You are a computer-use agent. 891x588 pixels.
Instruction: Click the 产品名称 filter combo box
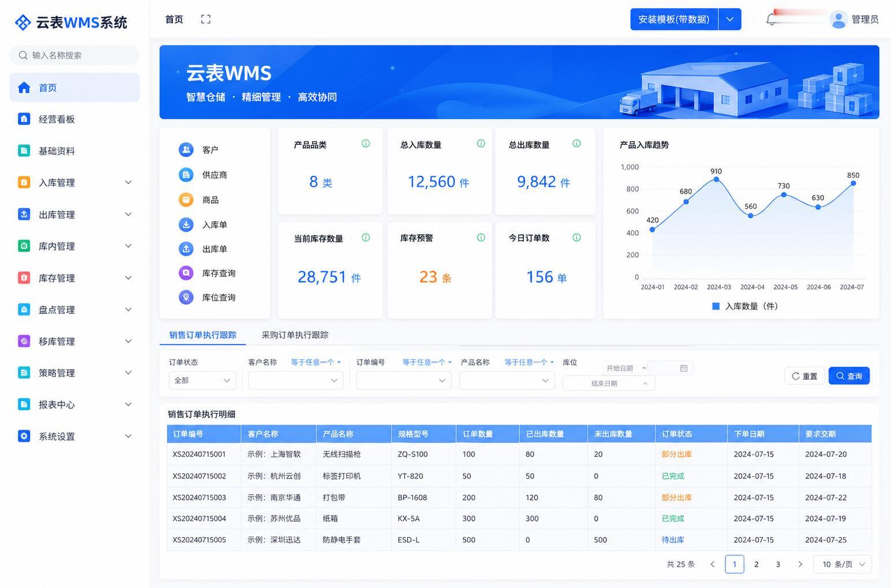pos(507,380)
